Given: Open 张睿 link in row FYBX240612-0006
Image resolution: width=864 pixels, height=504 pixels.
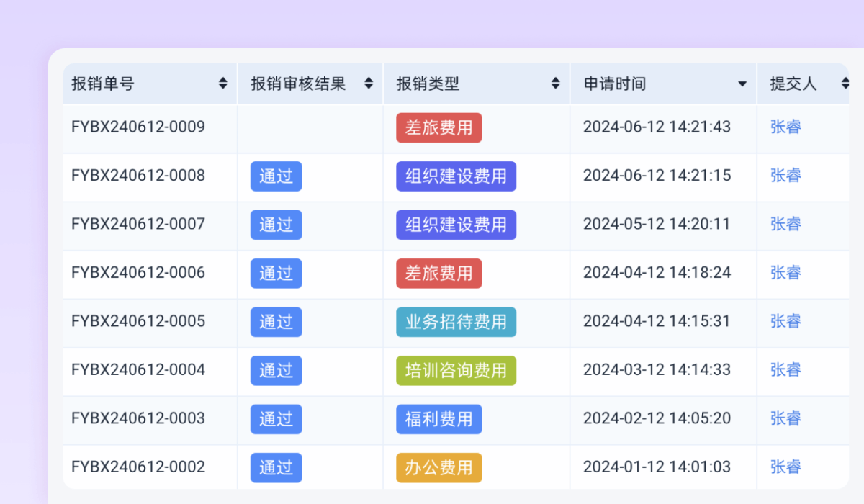Looking at the screenshot, I should pos(786,273).
